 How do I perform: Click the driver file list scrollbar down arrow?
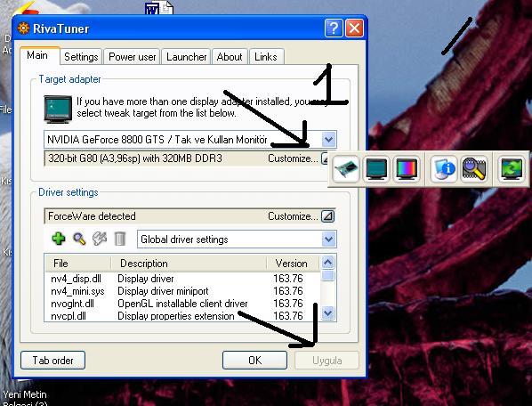click(328, 313)
